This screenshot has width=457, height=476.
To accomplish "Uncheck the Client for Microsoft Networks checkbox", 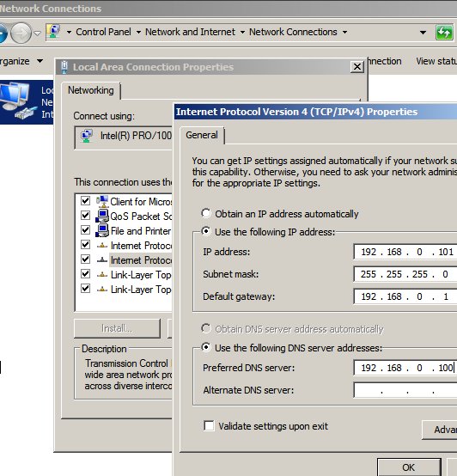I will [x=86, y=201].
